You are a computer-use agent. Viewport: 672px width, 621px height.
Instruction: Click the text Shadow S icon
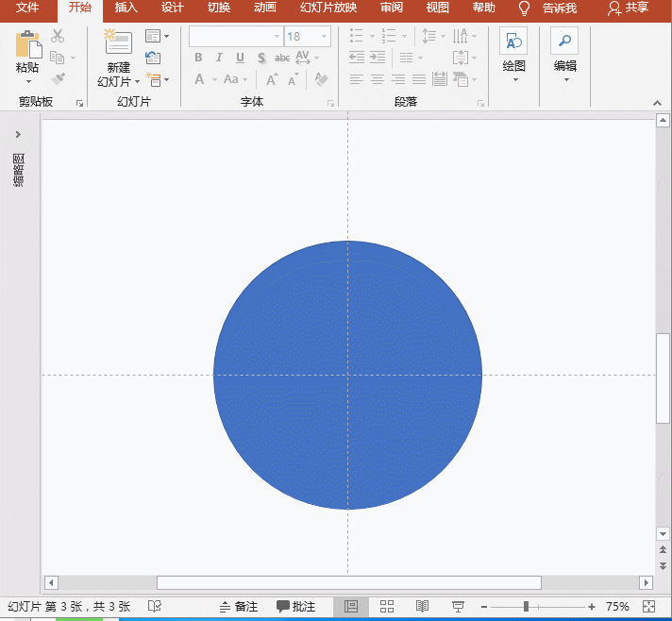pos(261,58)
